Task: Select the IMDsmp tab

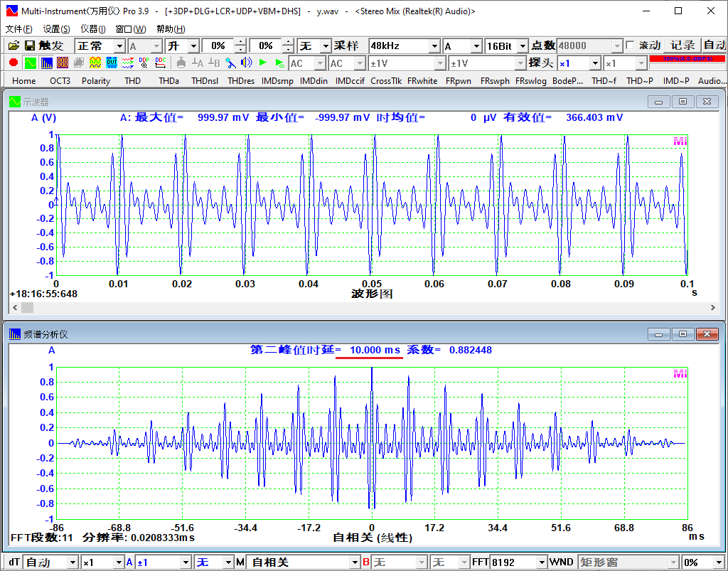Action: coord(277,81)
